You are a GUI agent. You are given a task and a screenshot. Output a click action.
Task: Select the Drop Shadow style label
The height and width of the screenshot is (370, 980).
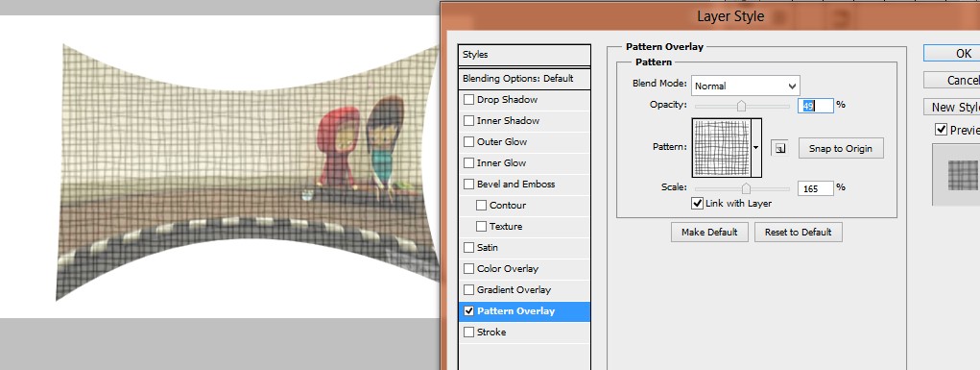click(x=507, y=100)
